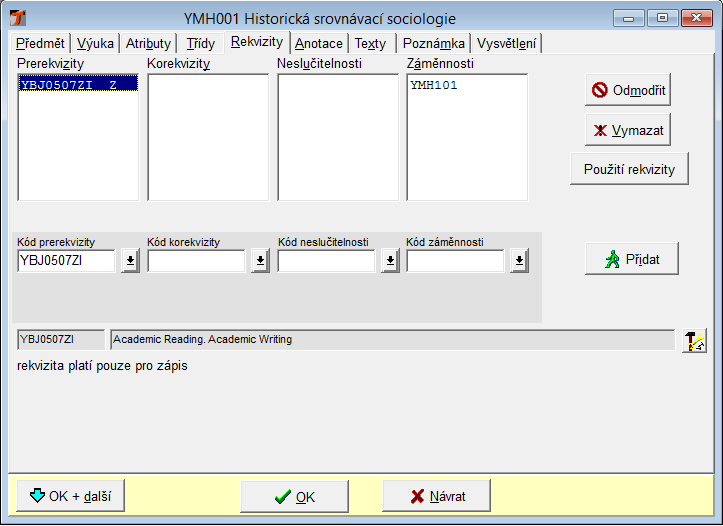
Task: Click the Vymazat delete button
Action: point(627,130)
